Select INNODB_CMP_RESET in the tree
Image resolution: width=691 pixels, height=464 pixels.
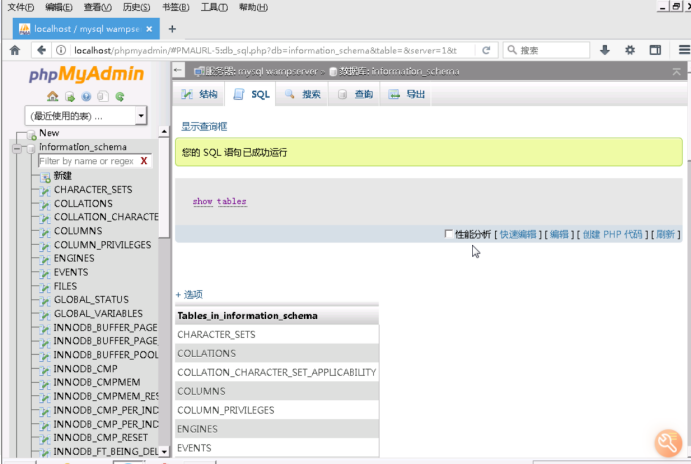point(100,438)
